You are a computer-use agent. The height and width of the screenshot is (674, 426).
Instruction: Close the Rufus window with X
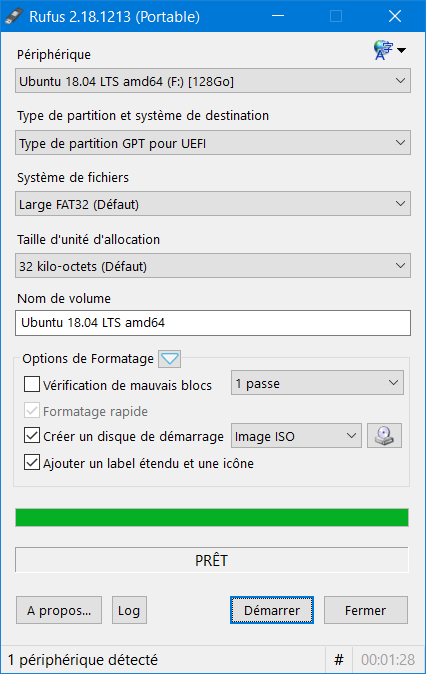pos(395,16)
